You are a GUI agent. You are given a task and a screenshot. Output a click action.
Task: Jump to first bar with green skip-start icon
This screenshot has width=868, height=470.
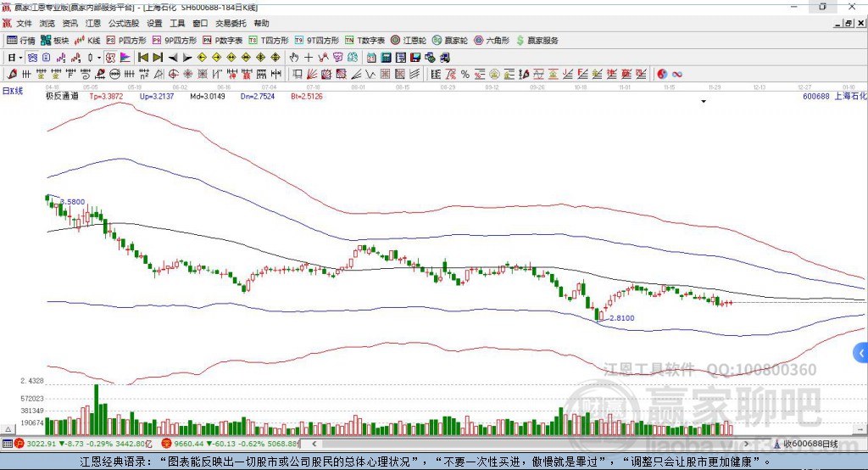point(142,58)
